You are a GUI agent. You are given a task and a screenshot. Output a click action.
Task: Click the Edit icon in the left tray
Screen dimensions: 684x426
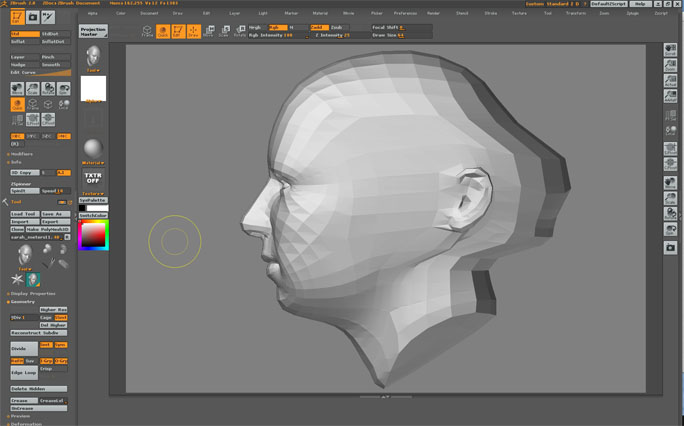click(x=17, y=17)
